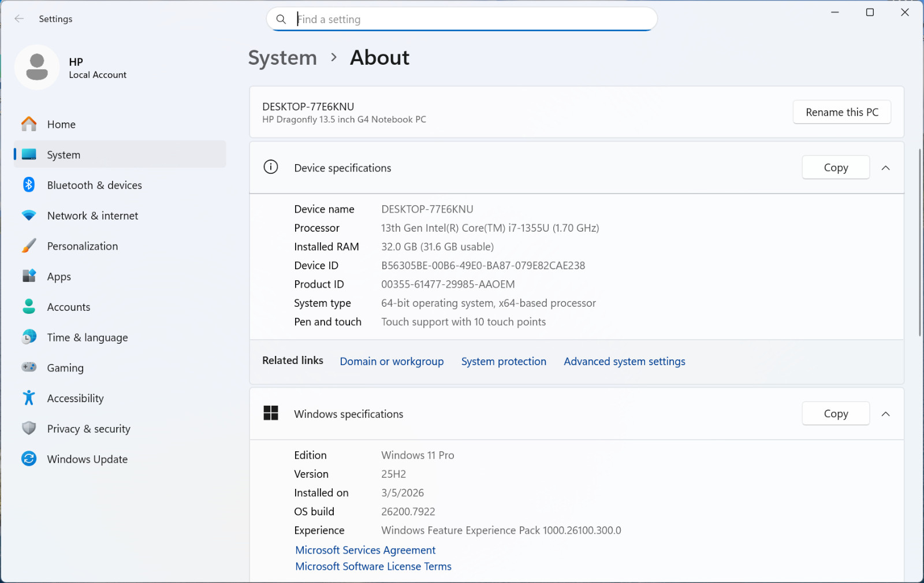Collapse the Device specifications section

coord(885,168)
